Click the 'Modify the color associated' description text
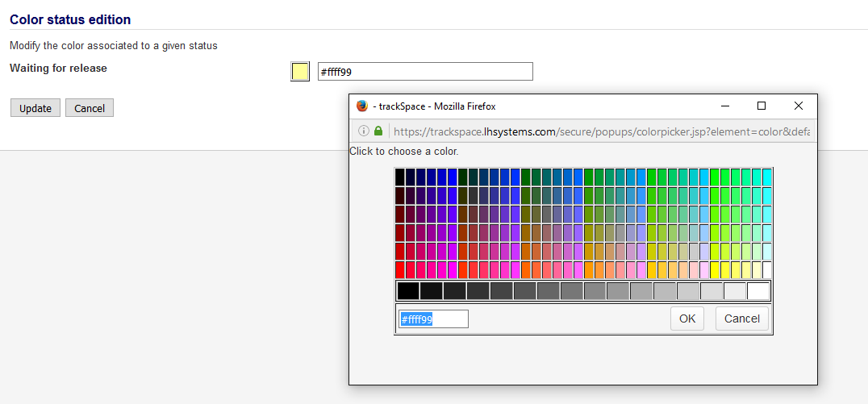 pyautogui.click(x=114, y=46)
